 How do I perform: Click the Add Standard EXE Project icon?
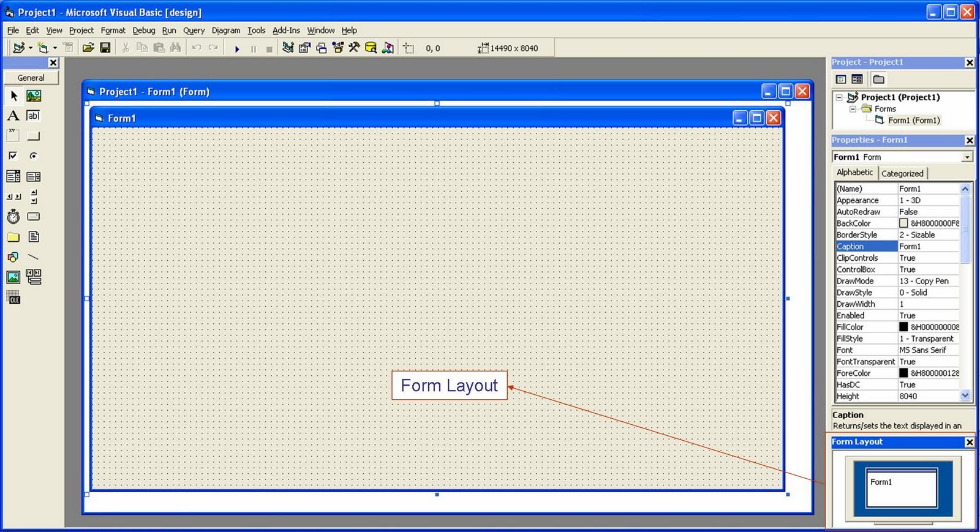[18, 48]
